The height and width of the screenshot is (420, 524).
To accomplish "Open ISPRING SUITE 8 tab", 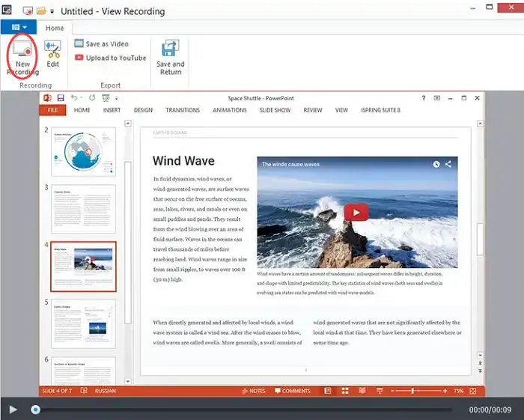I will pyautogui.click(x=380, y=110).
